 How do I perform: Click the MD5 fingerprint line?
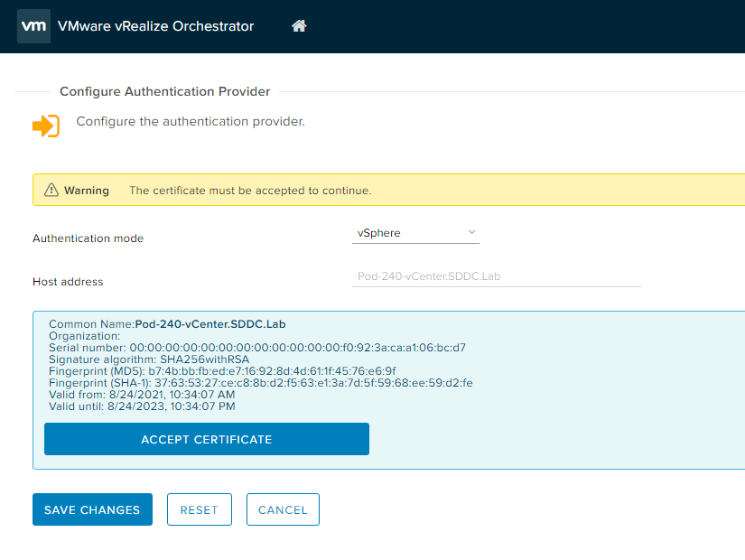(222, 371)
